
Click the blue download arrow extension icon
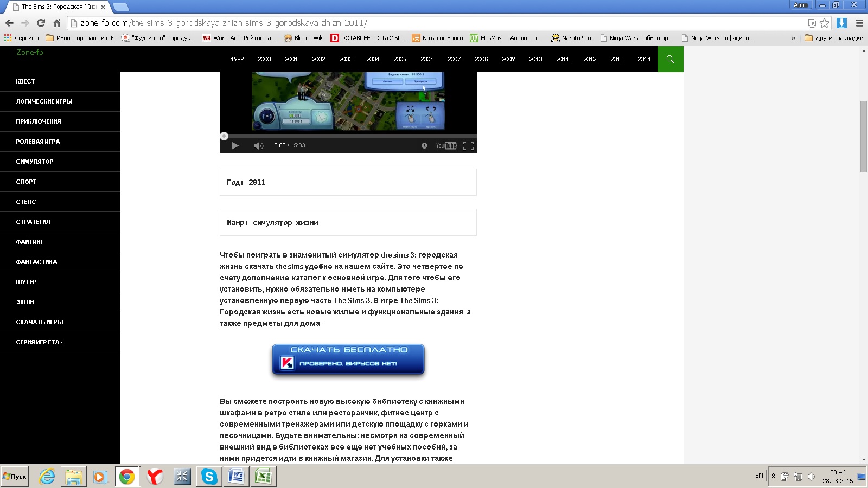[x=841, y=23]
